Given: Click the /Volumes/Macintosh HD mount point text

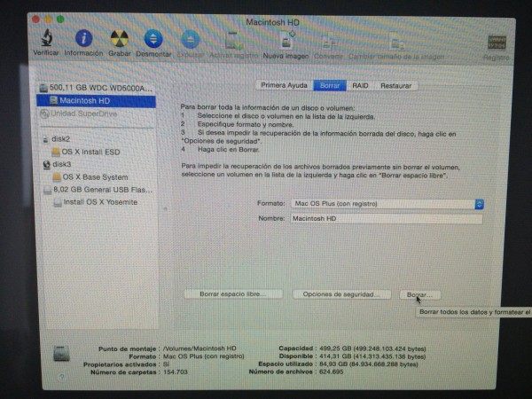Looking at the screenshot, I should click(199, 348).
